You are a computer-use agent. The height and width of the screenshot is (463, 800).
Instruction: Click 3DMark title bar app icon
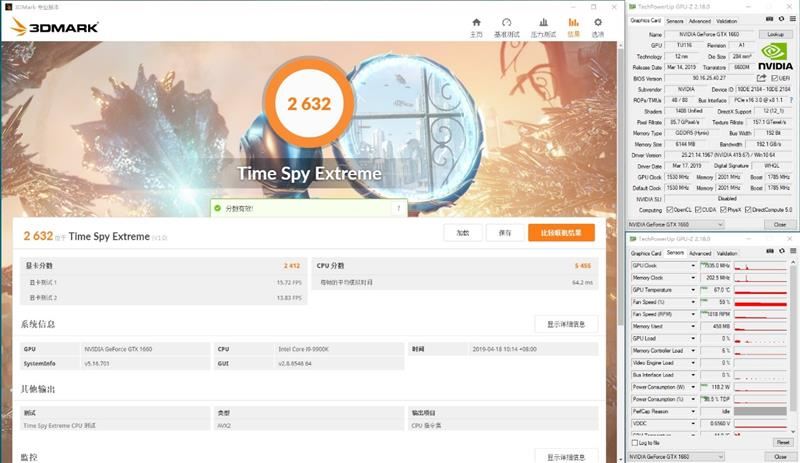(x=8, y=7)
